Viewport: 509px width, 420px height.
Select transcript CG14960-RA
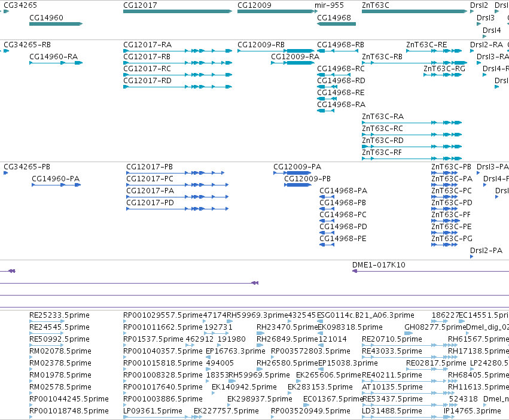click(56, 63)
